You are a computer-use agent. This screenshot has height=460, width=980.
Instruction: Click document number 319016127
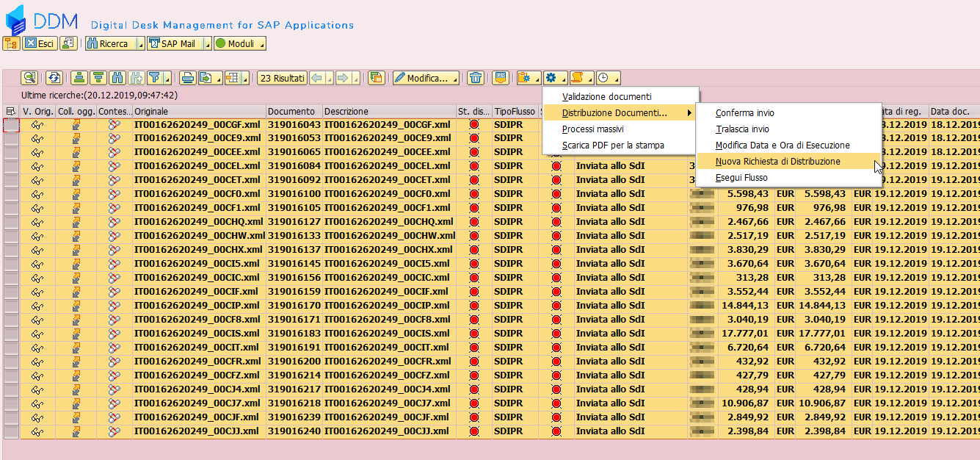294,222
